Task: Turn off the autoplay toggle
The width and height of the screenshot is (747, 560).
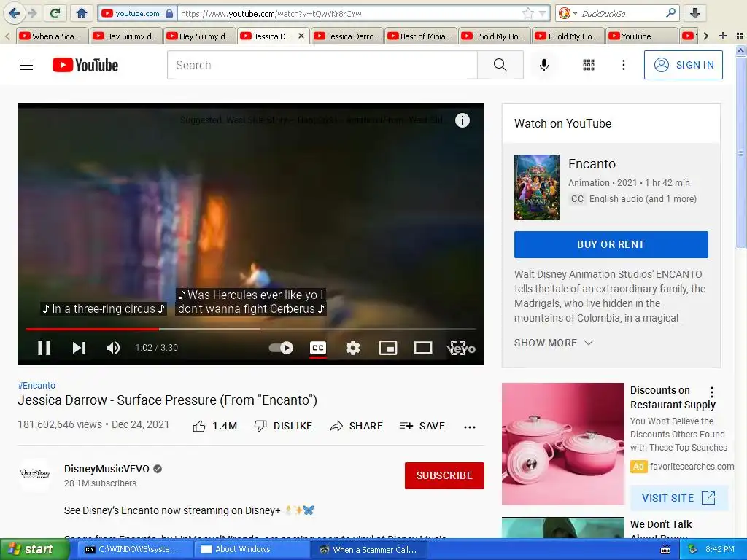Action: click(x=281, y=348)
